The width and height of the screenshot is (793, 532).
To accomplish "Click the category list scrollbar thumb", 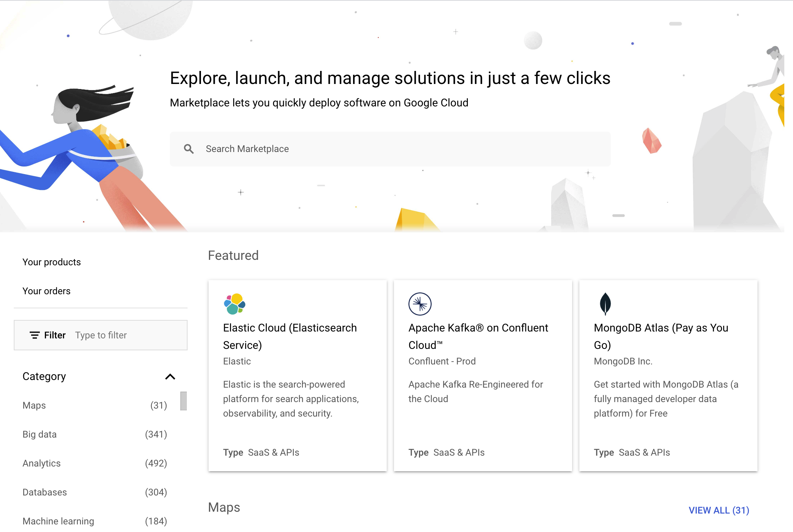I will click(x=184, y=401).
